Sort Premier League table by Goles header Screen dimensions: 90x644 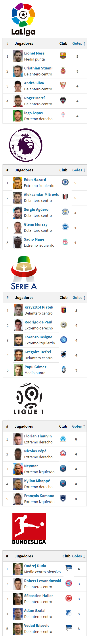[x=79, y=170]
